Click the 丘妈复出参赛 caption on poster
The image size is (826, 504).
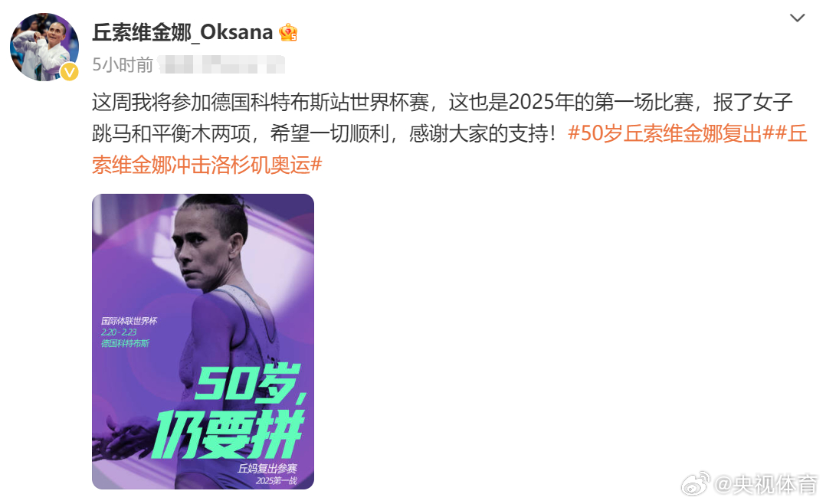tap(267, 468)
